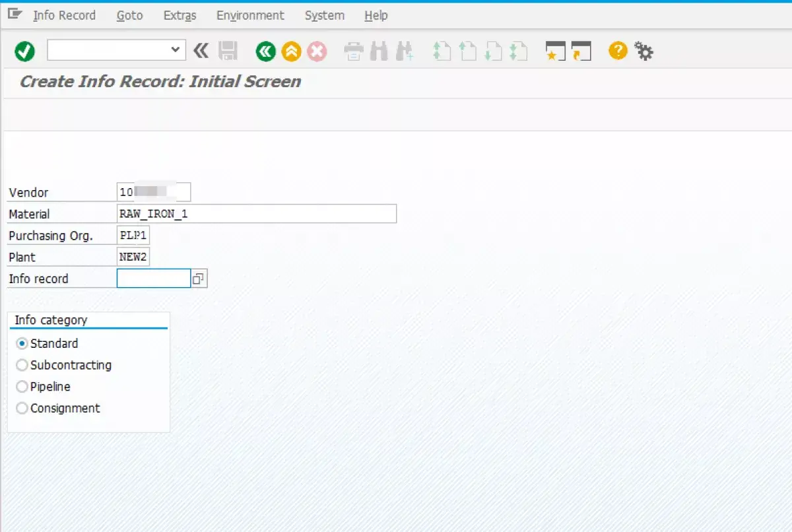
Task: Collapse command field with double-chevron icon
Action: pos(201,50)
